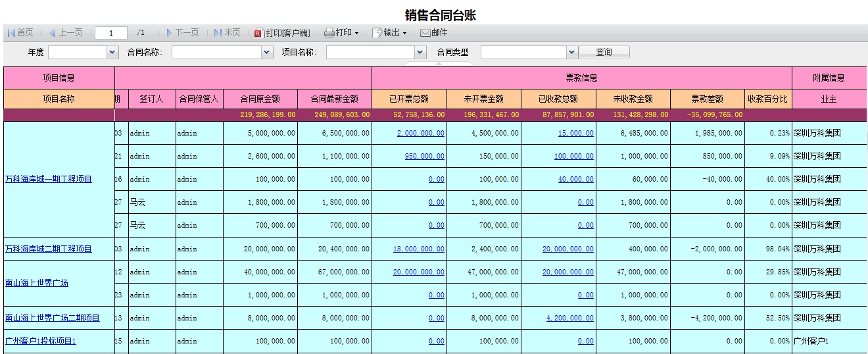
Task: Open project link 广州客户1投标项目1
Action: click(x=41, y=341)
